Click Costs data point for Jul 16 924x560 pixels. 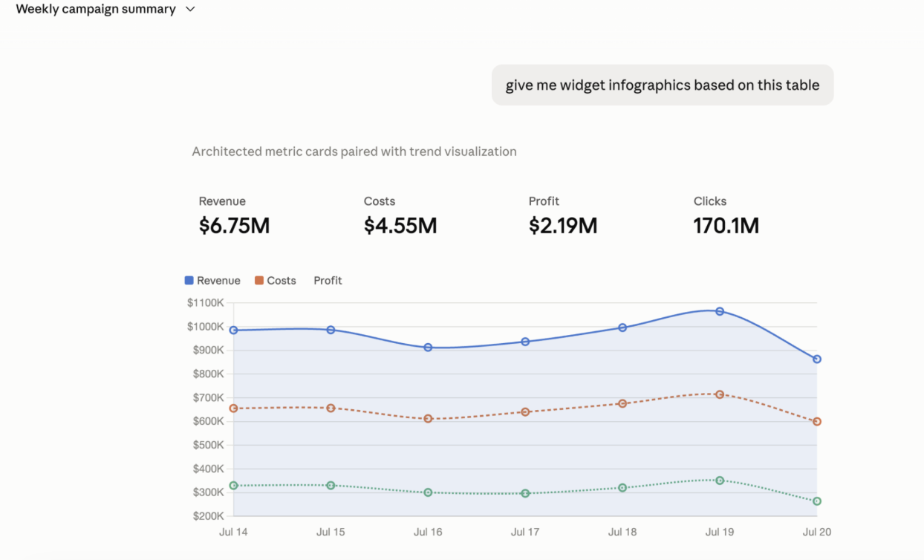[428, 419]
